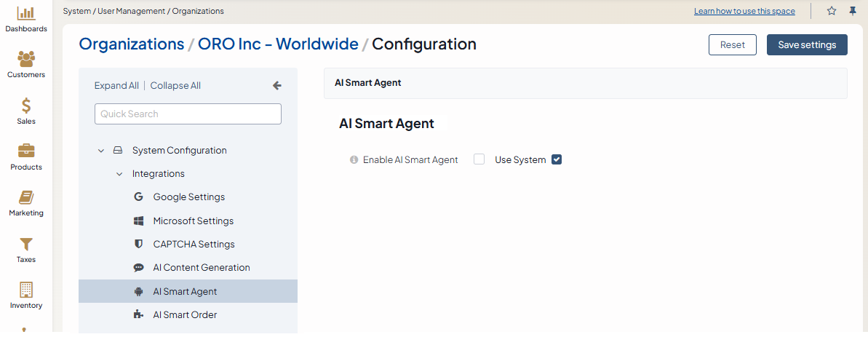868x353 pixels.
Task: Pin this page using the pin icon
Action: [853, 11]
